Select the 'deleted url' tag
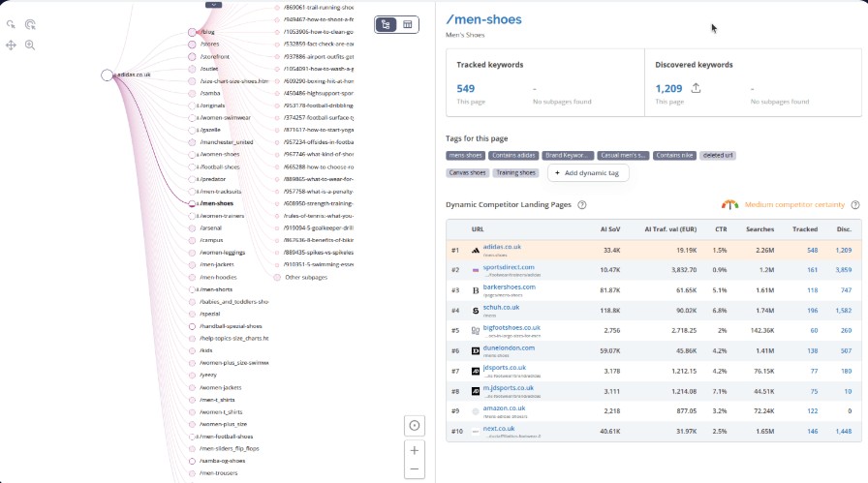Screen dimensions: 868x483 tap(718, 156)
